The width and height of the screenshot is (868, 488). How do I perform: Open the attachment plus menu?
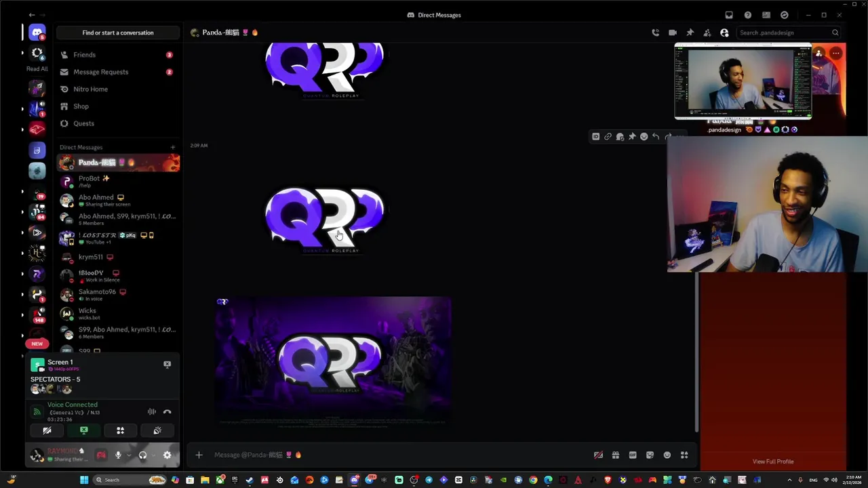pyautogui.click(x=199, y=455)
